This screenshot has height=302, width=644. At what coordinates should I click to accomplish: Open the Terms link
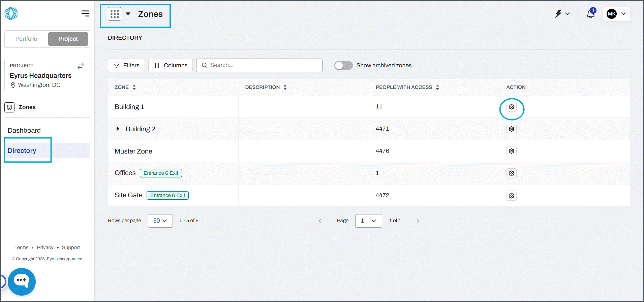(x=21, y=247)
